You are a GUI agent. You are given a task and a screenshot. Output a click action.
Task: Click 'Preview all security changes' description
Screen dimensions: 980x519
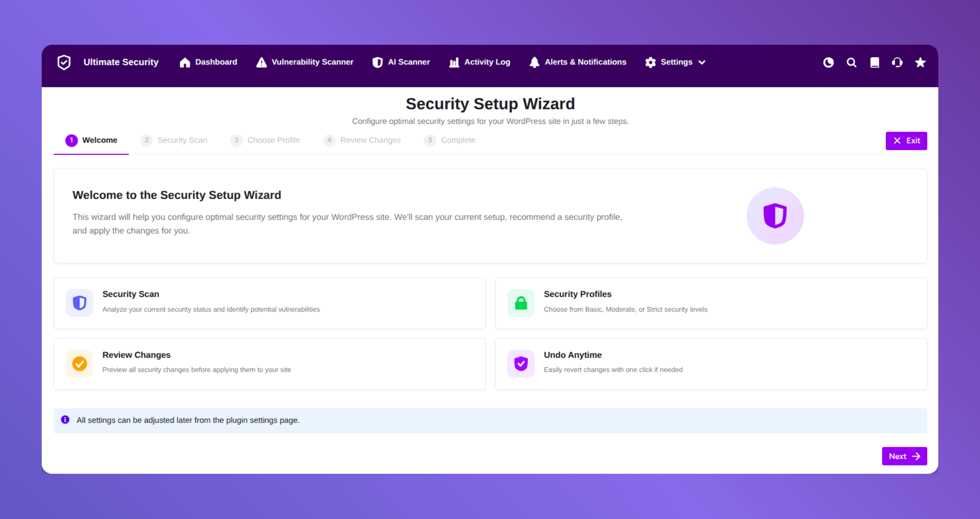[197, 370]
